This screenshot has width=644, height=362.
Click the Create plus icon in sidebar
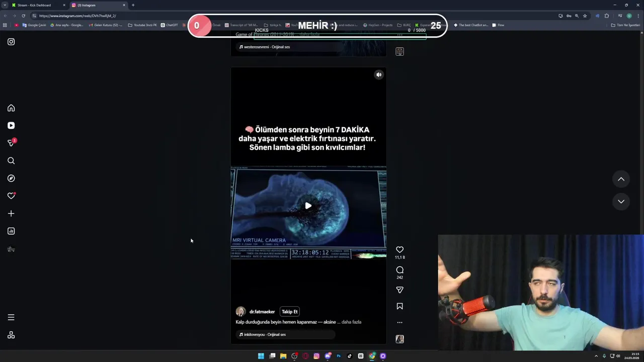click(x=11, y=214)
